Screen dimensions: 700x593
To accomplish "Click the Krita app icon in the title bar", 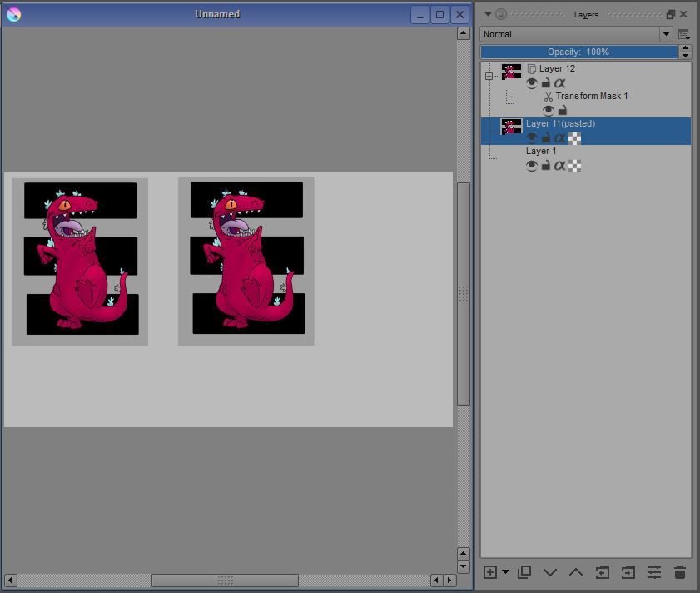I will pyautogui.click(x=14, y=14).
